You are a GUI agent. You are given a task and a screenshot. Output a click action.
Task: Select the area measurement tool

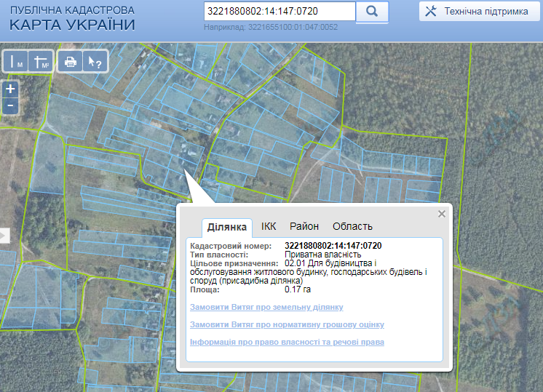[41, 62]
